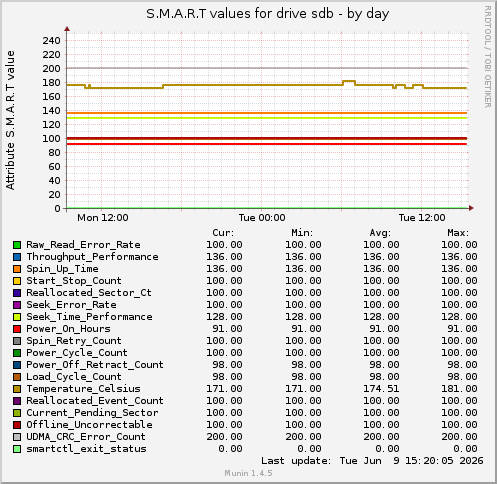
Task: Select the Power_Cycle_Count label
Action: [x=77, y=353]
